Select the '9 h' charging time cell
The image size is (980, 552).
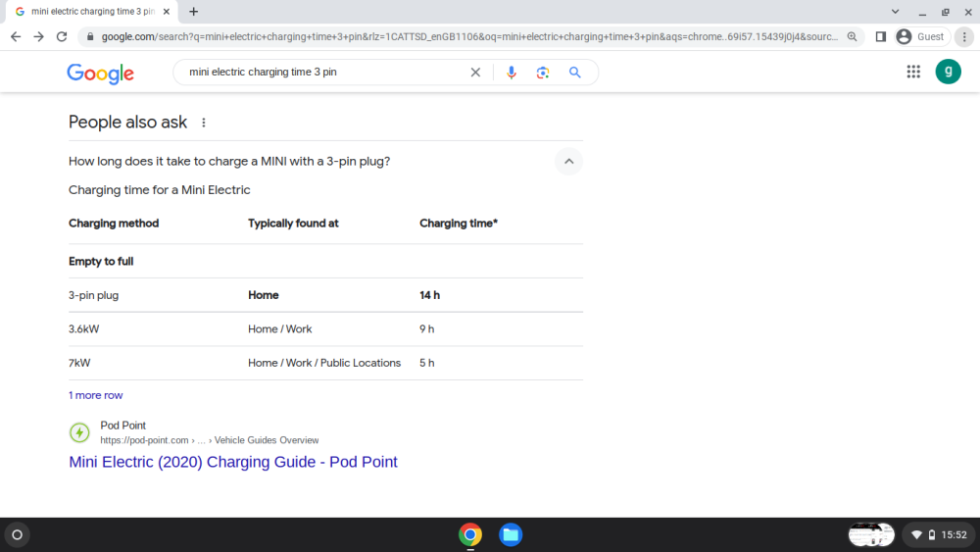click(427, 328)
